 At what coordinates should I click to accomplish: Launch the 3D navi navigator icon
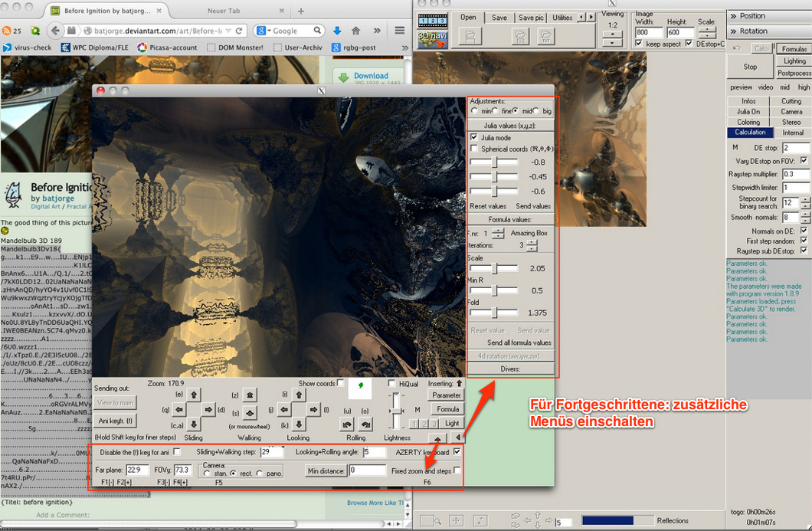(432, 39)
